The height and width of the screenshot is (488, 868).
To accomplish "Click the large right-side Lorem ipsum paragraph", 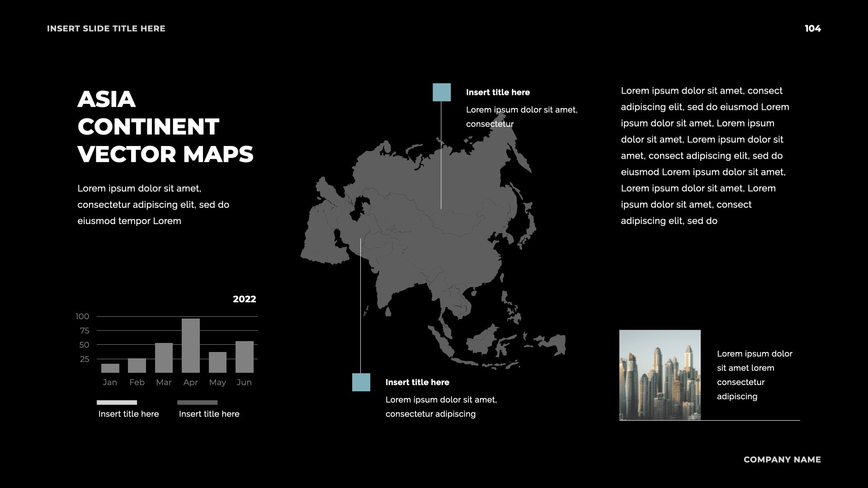I will [704, 156].
